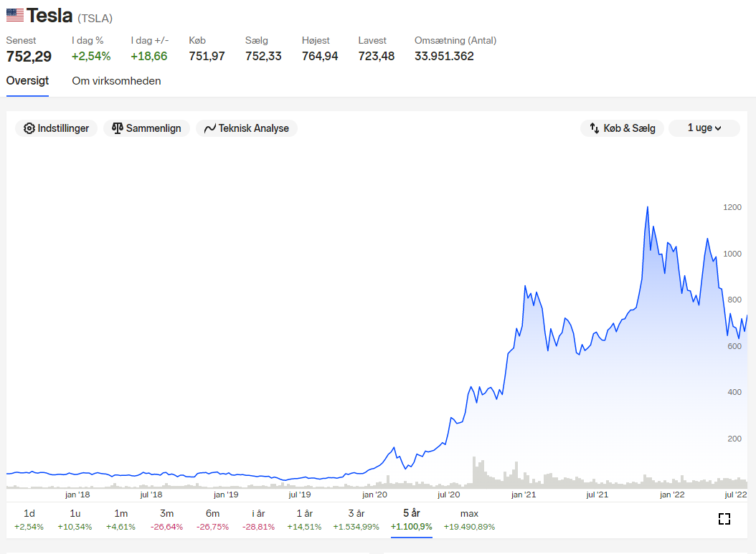Click the jan '20 axis label

pos(374,495)
